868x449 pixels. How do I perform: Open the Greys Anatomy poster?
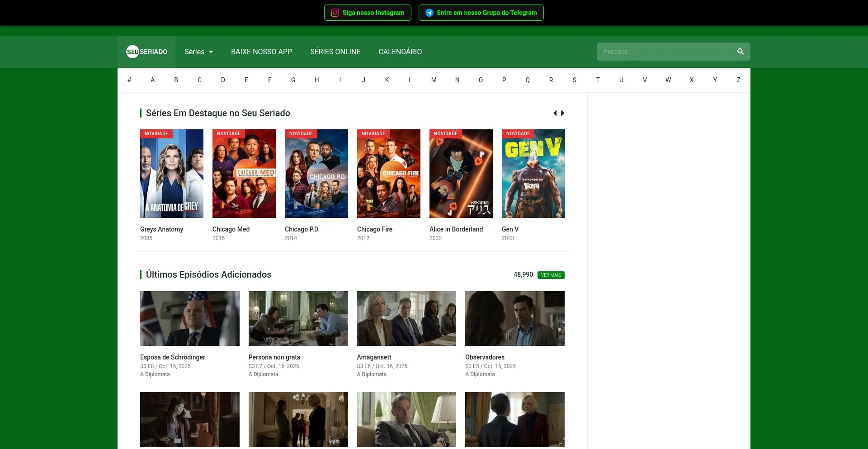(x=172, y=174)
